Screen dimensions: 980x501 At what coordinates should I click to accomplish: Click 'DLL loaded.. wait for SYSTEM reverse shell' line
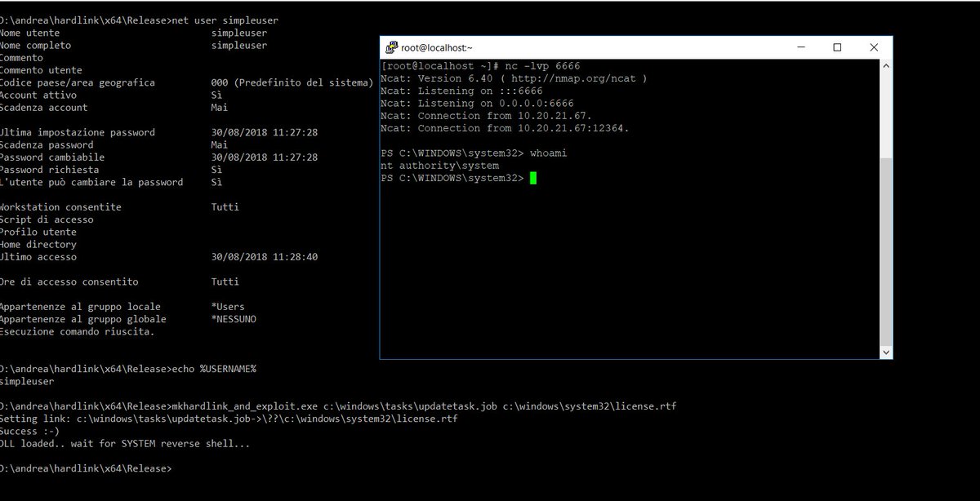coord(125,444)
